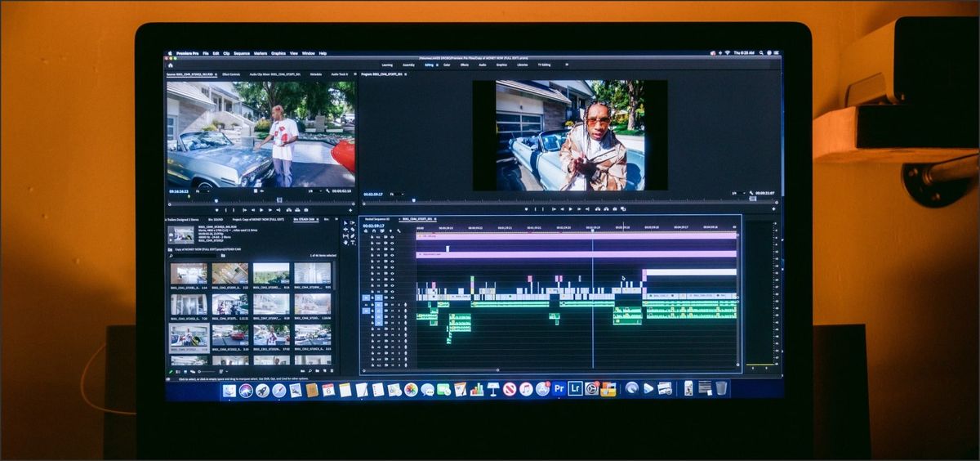Select the first clip thumbnail in the bin
The image size is (980, 461).
tap(189, 274)
